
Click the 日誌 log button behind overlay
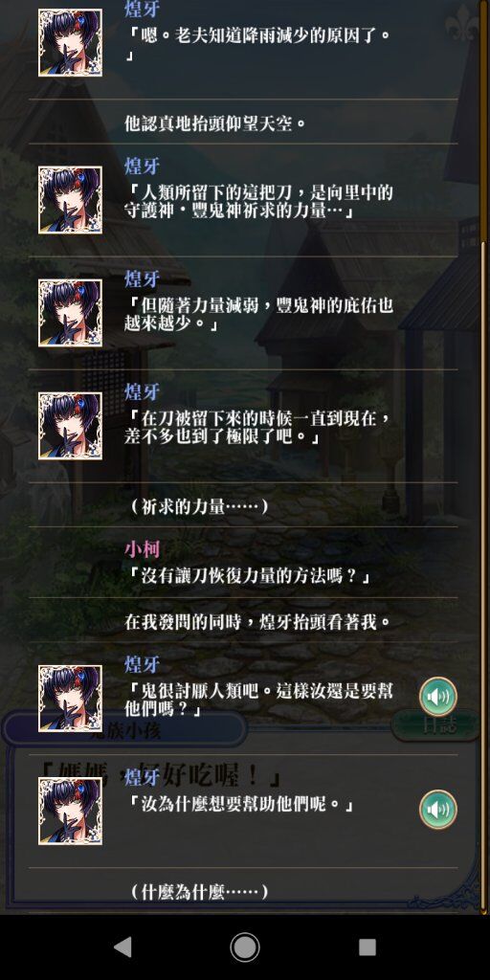[435, 725]
